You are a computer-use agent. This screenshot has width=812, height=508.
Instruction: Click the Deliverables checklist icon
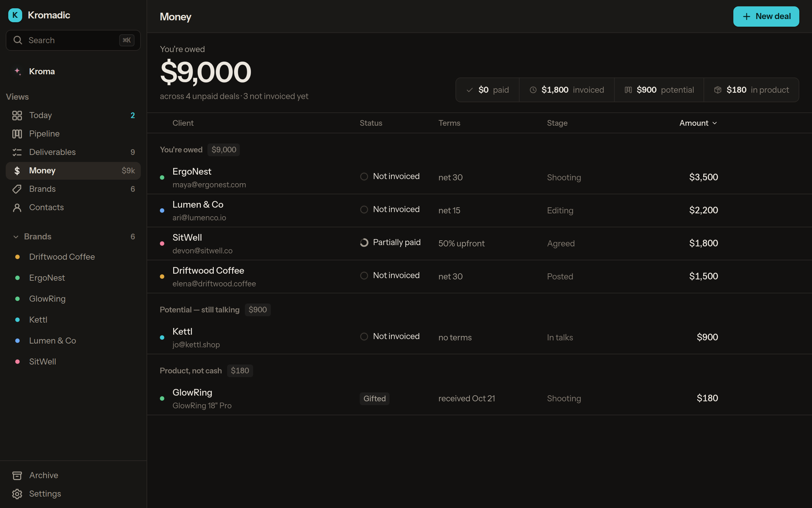pos(17,152)
